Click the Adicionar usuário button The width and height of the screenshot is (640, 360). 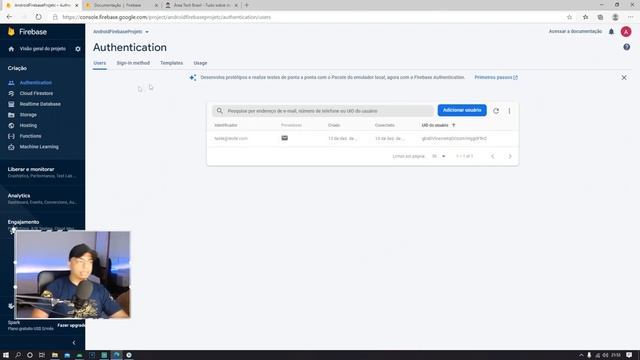(x=462, y=110)
